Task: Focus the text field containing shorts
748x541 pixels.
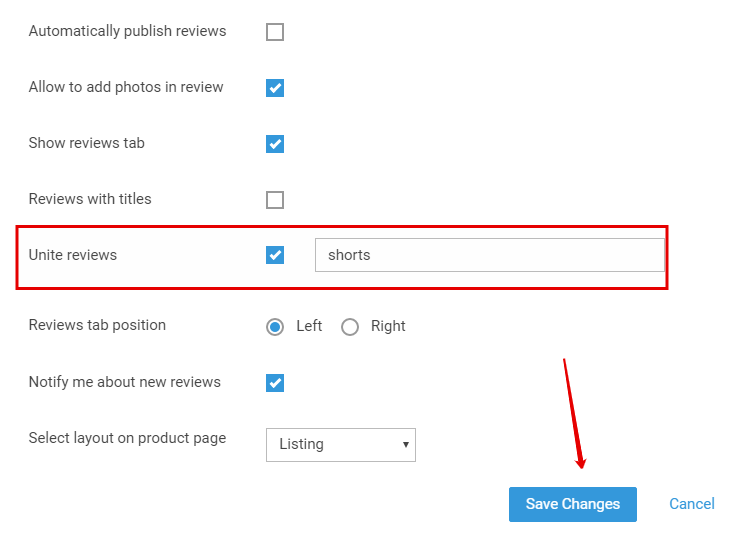Action: [489, 255]
